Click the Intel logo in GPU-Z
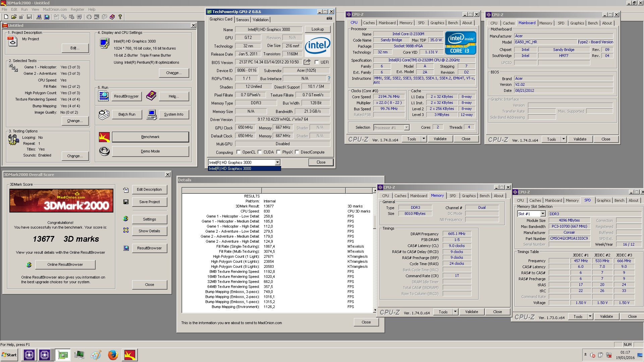644x362 pixels. coord(317,45)
